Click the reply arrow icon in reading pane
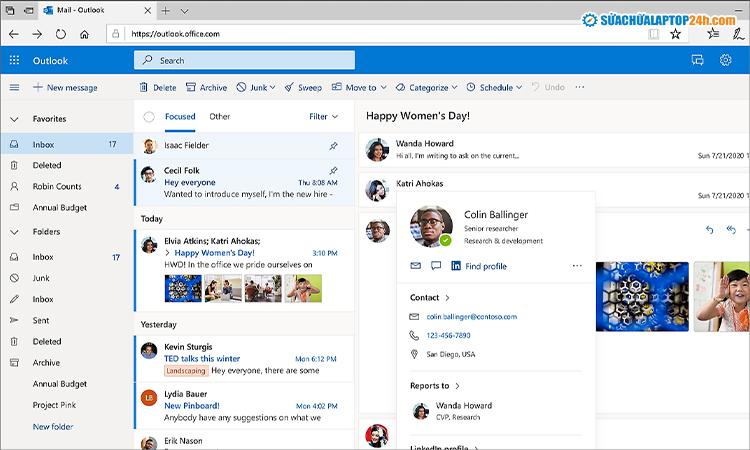Viewport: 750px width, 450px height. point(710,230)
